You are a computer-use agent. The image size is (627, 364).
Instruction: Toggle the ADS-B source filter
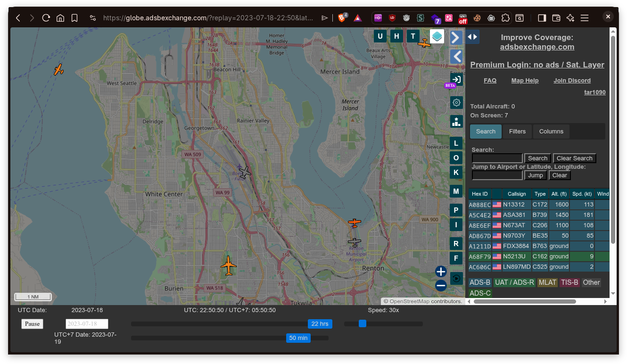[480, 282]
